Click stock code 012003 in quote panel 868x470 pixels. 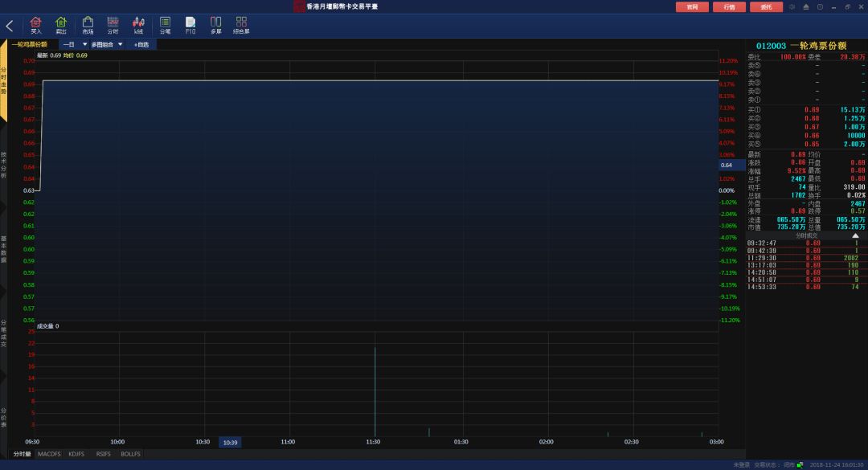[x=771, y=46]
